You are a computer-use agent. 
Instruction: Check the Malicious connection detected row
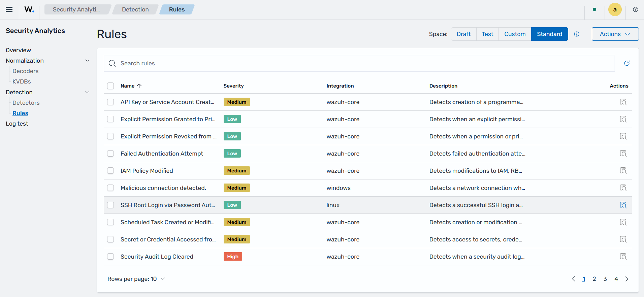[x=110, y=188]
